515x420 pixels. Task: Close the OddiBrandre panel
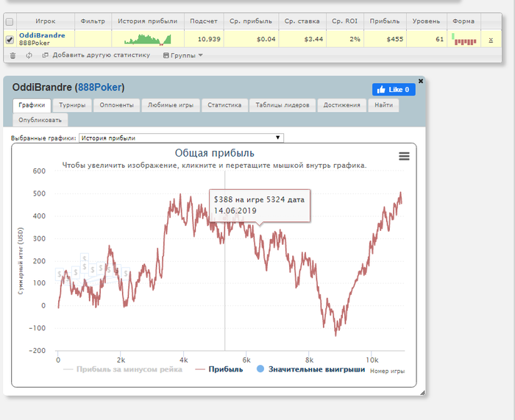point(421,81)
